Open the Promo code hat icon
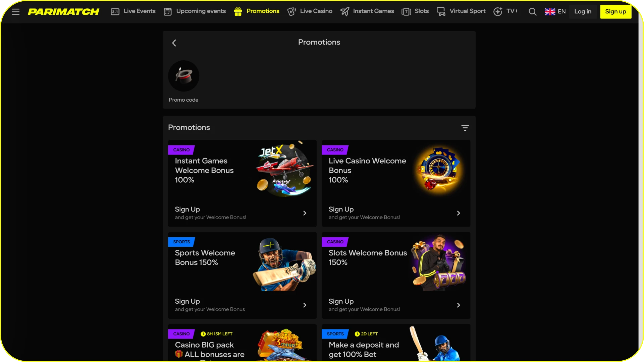This screenshot has height=362, width=644. click(x=183, y=76)
